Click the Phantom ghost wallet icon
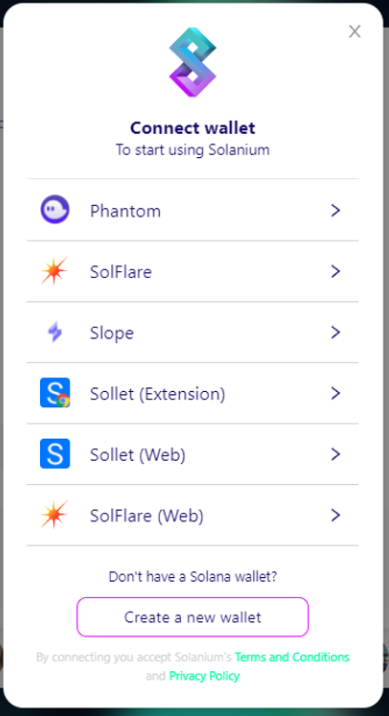The image size is (389, 716). pyautogui.click(x=55, y=210)
